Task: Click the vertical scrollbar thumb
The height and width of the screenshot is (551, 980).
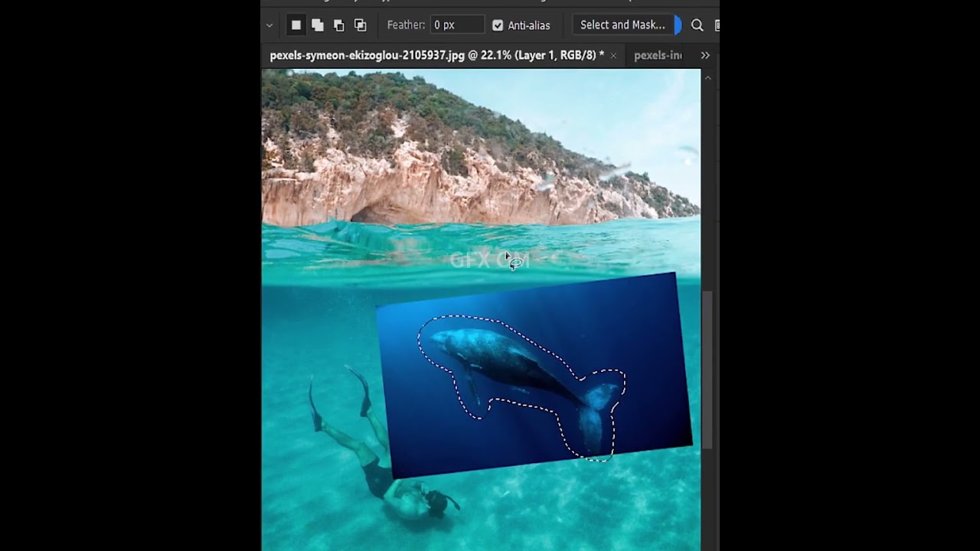Action: [707, 370]
